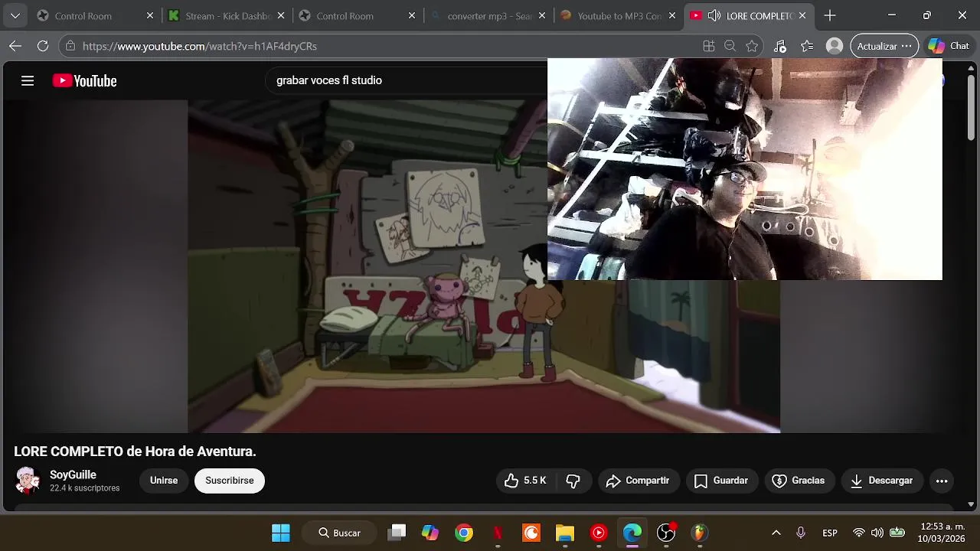Open File Explorer from the taskbar
Screen dimensions: 980x551
coord(565,533)
